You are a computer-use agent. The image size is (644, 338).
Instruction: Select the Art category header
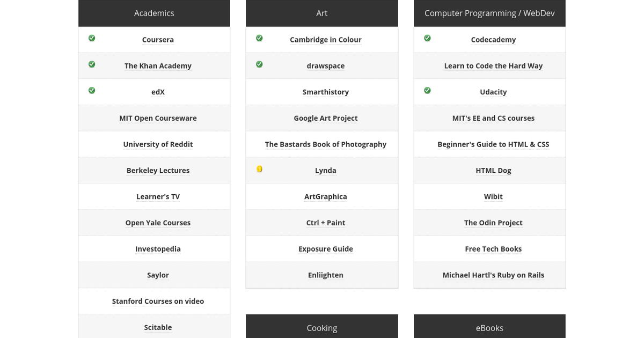[322, 13]
